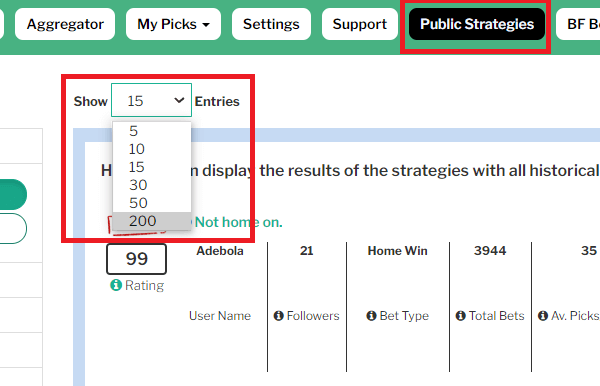Choose 200 entries option
600x386 pixels.
point(152,221)
